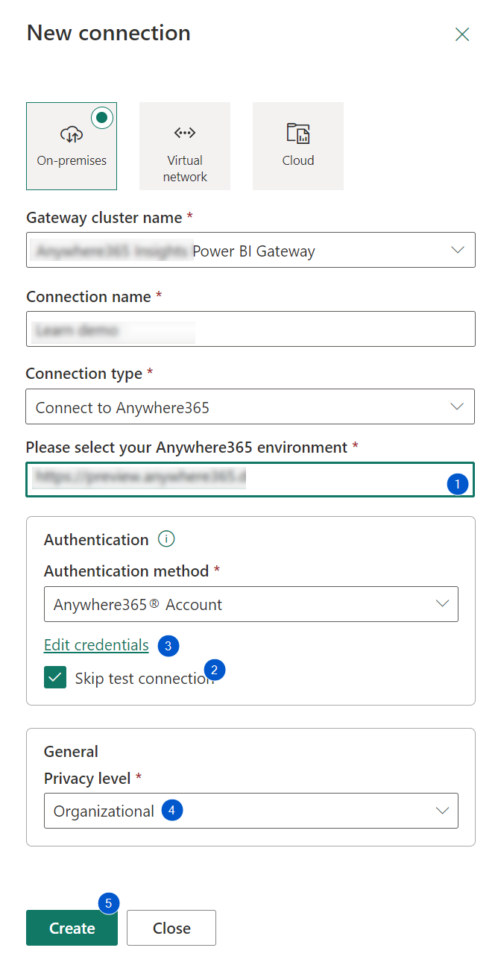The width and height of the screenshot is (498, 980).
Task: Untick the Skip test connection checkbox
Action: point(55,677)
